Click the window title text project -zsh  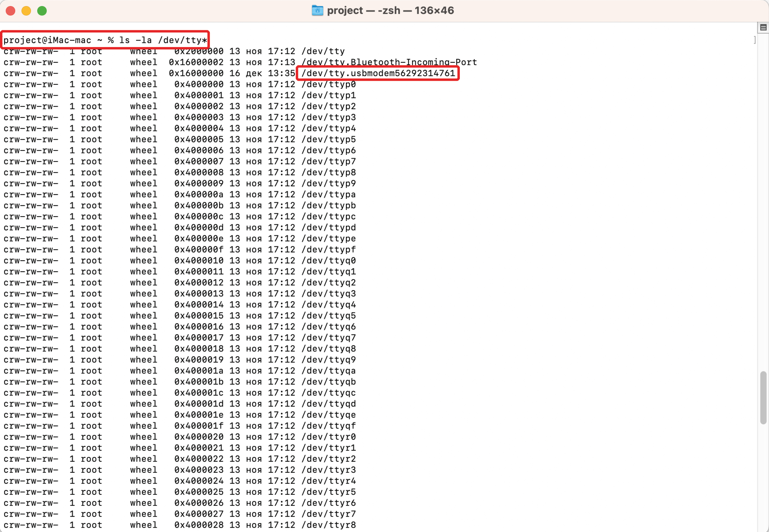(390, 10)
